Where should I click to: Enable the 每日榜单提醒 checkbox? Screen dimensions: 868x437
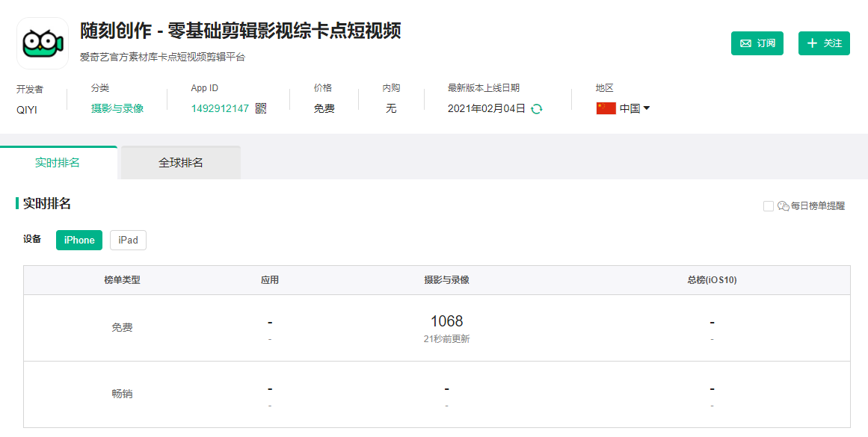pos(768,206)
